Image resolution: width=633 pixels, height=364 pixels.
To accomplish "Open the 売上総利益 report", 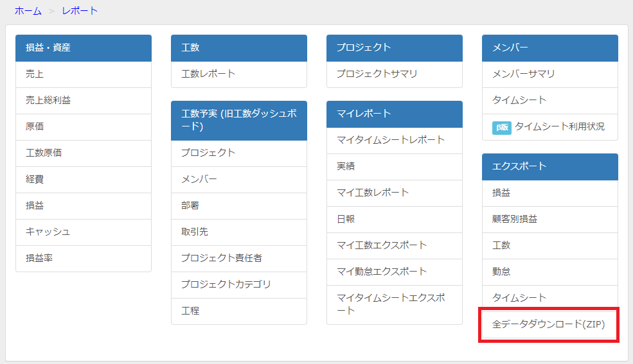I will (48, 101).
